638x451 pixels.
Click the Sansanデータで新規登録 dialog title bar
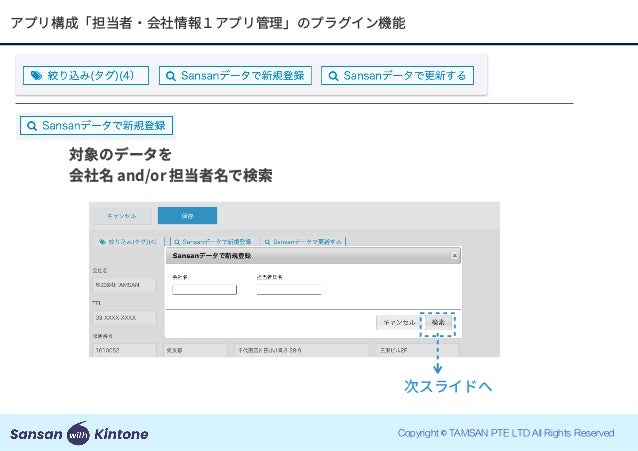(313, 256)
